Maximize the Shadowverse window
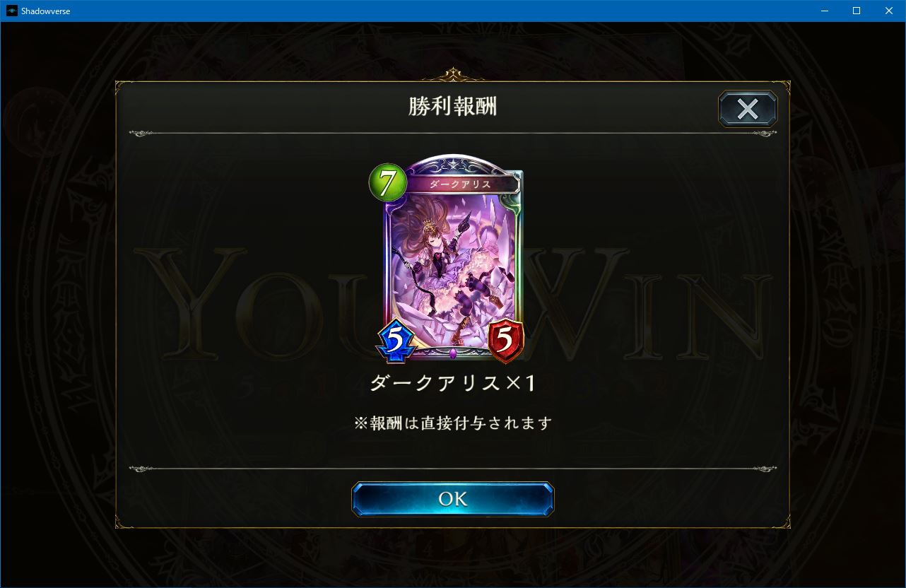Screen dimensions: 906x588 point(857,11)
